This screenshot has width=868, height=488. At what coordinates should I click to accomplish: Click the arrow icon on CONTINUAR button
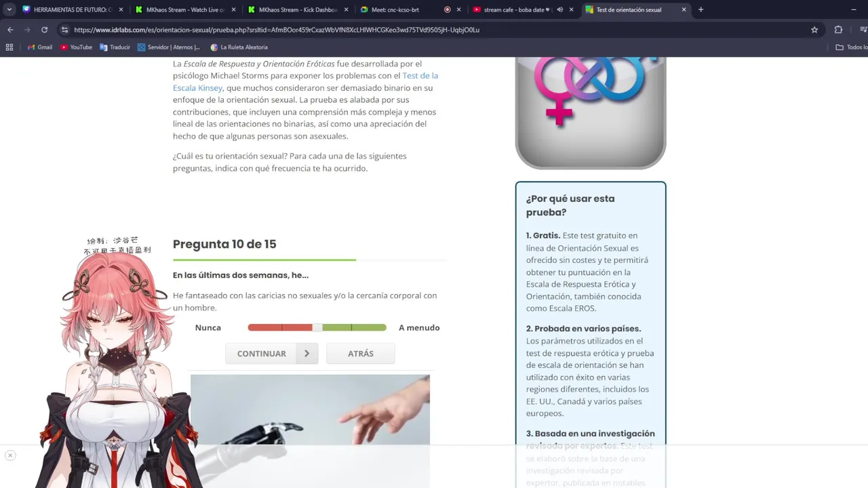[x=307, y=353]
